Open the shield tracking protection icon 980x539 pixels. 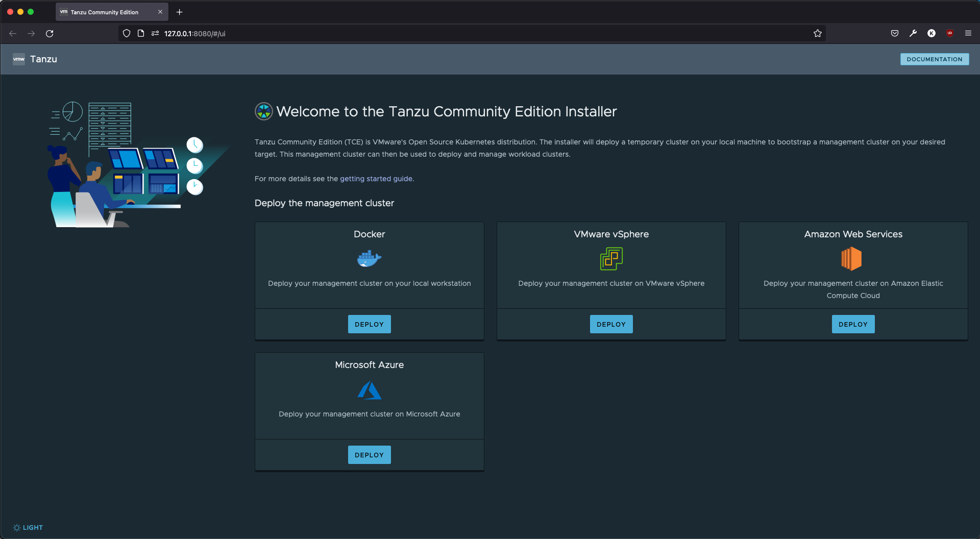127,34
